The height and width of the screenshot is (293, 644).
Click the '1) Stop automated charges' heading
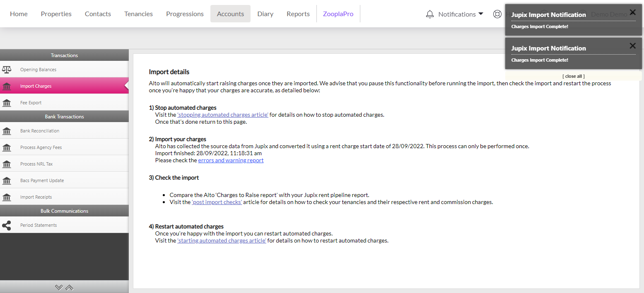pyautogui.click(x=183, y=108)
